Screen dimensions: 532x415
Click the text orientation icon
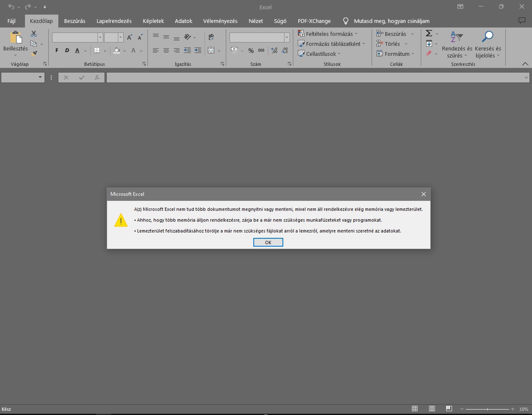tap(187, 37)
